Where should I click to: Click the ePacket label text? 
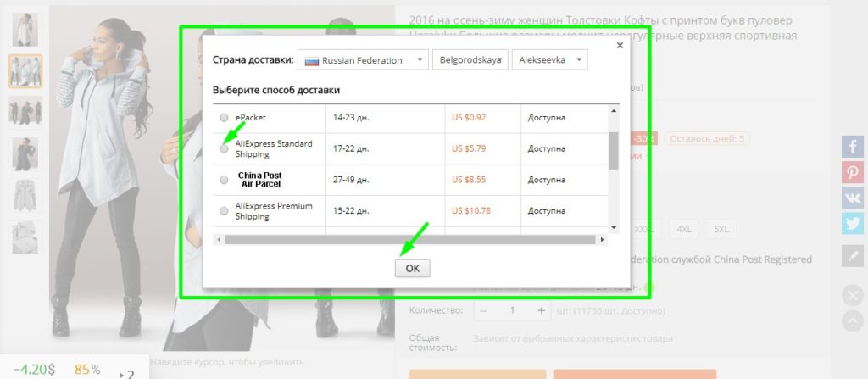[x=251, y=118]
